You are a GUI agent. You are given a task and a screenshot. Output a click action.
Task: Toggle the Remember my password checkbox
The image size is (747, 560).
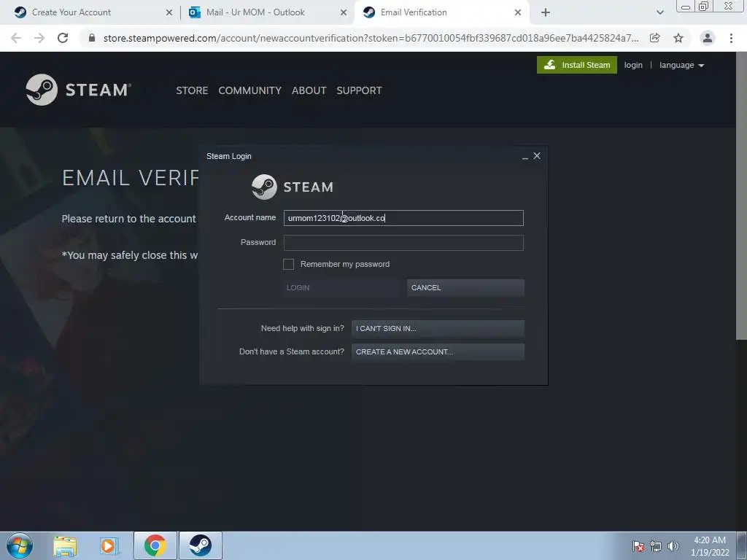[x=288, y=264]
